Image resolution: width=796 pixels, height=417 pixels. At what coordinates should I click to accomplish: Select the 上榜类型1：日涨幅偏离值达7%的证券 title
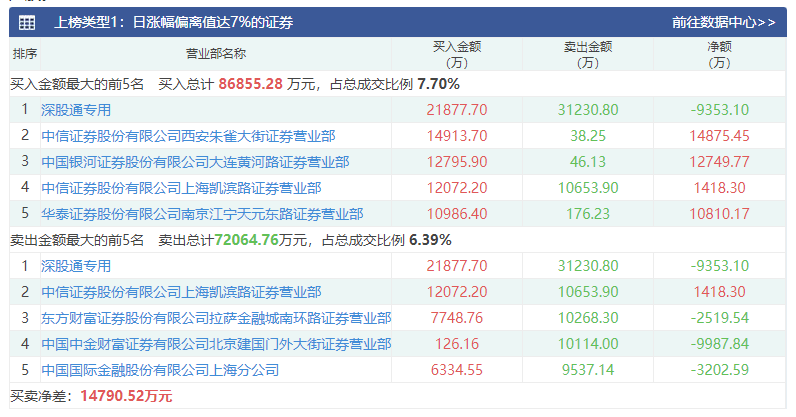[174, 22]
